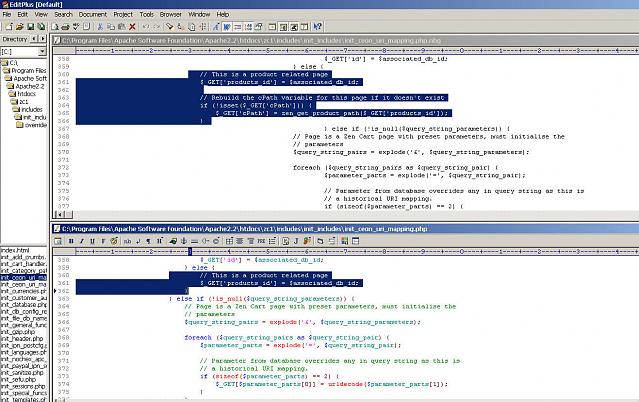Click line 363 else-if code in lower pane
Image resolution: width=639 pixels, height=402 pixels.
coord(262,298)
